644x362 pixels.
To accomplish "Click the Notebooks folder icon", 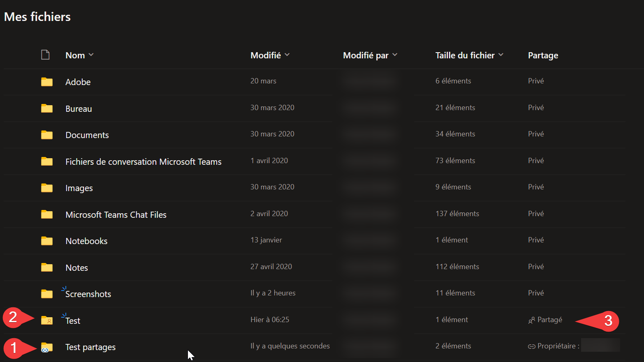I will click(x=46, y=241).
